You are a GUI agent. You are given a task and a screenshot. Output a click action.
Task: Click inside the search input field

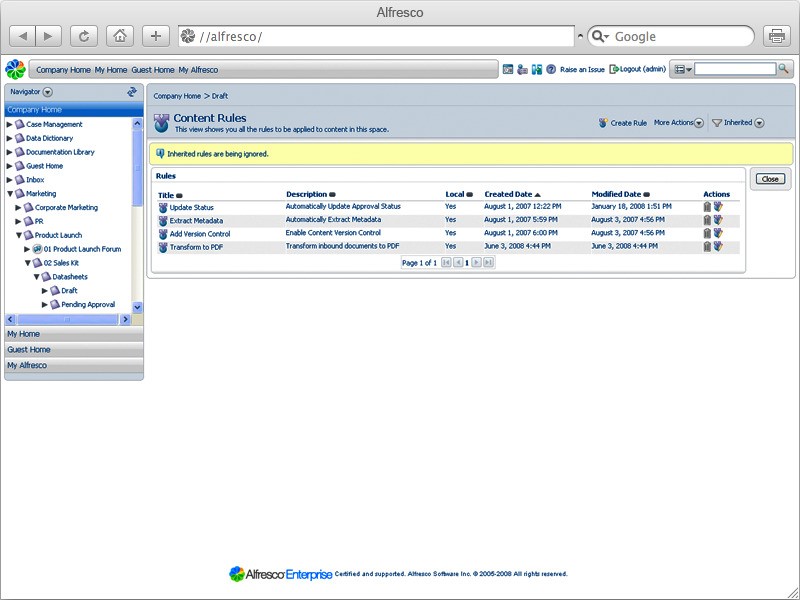pyautogui.click(x=735, y=69)
